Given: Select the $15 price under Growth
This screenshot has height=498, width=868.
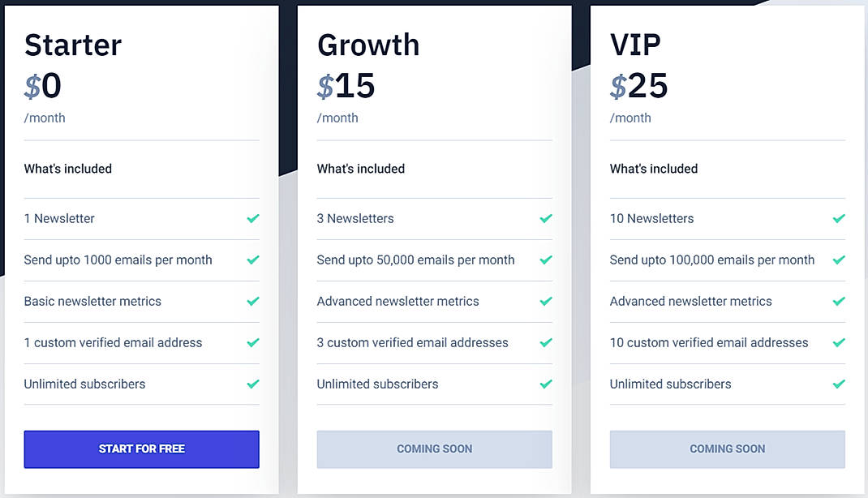Looking at the screenshot, I should (x=345, y=86).
